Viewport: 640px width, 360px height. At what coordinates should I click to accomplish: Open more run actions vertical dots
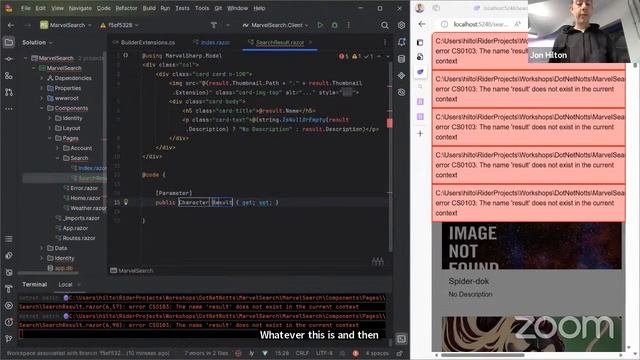[x=348, y=25]
